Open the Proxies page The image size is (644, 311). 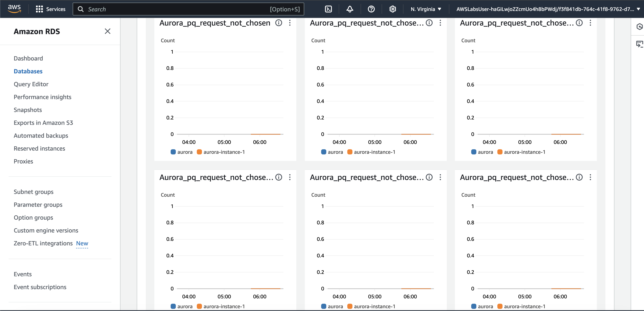click(x=23, y=161)
